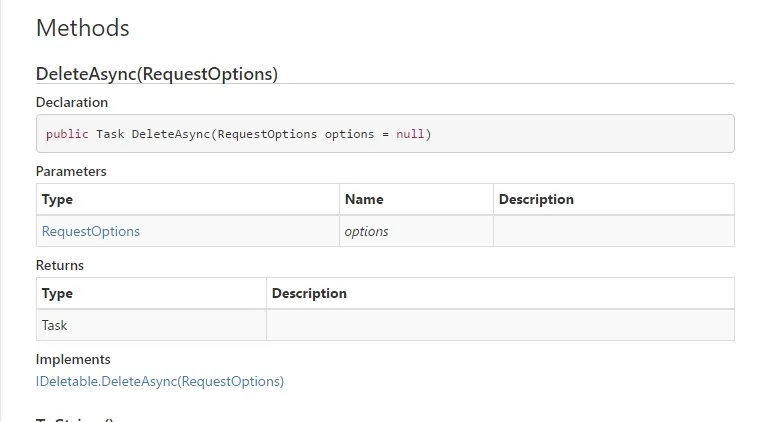This screenshot has height=422, width=763.
Task: Click the Parameters table Type column header
Action: pyautogui.click(x=58, y=199)
